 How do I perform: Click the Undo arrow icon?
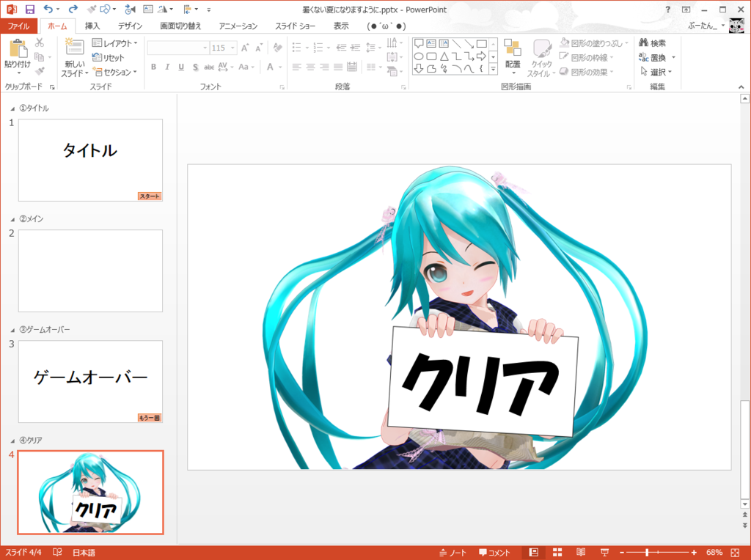(x=48, y=9)
